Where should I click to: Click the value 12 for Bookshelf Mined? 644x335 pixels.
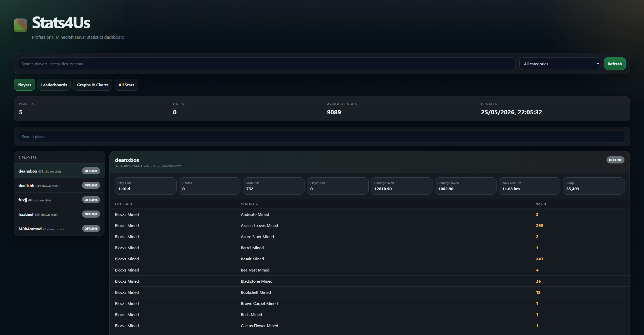[x=538, y=292]
